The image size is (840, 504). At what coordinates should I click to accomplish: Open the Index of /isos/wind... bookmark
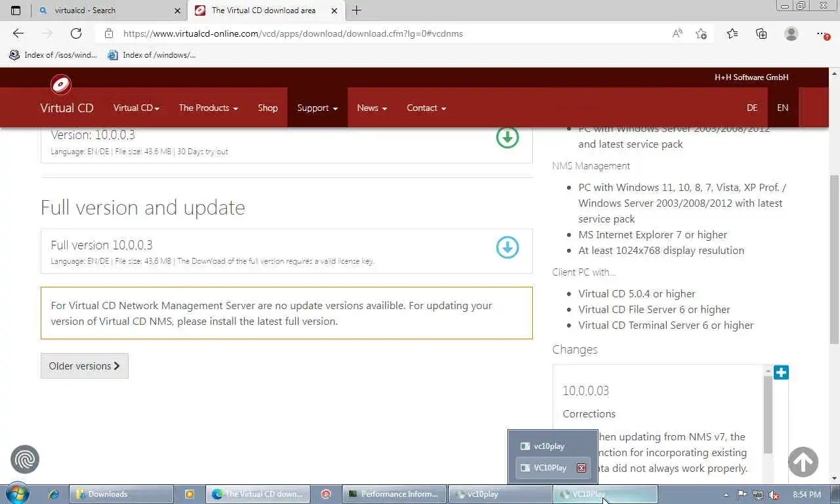coord(53,55)
